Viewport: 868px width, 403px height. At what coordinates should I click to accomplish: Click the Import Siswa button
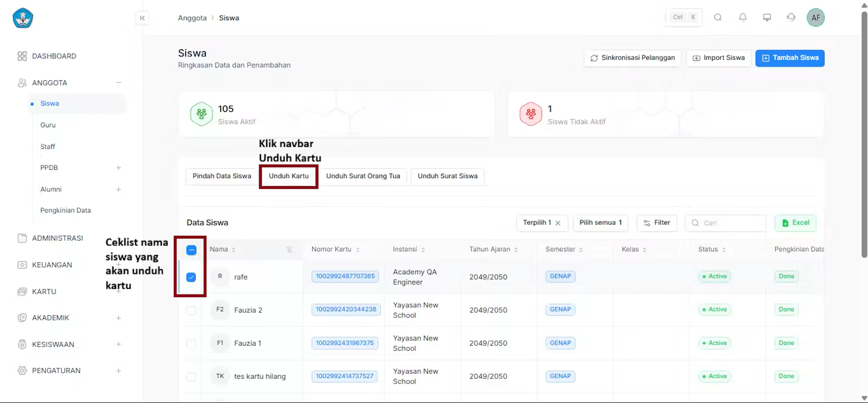point(719,58)
